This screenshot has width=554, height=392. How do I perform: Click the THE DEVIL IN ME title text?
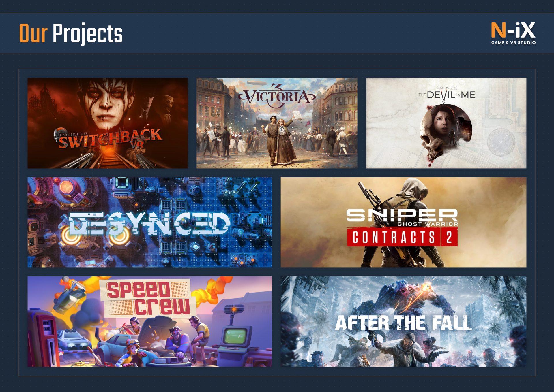(447, 95)
